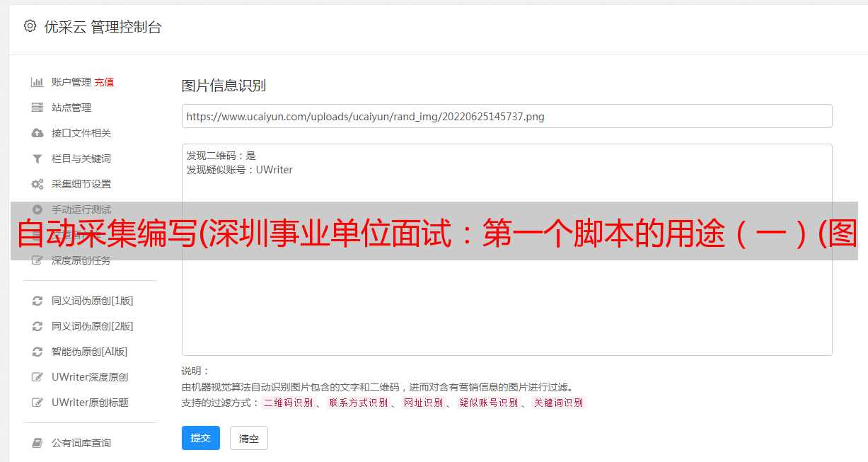Click the description beginning 由机器视觉算法自动识别

(x=377, y=387)
